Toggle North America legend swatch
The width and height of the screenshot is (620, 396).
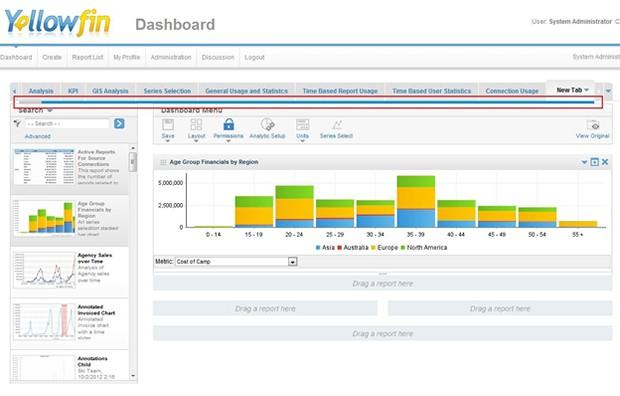point(403,248)
